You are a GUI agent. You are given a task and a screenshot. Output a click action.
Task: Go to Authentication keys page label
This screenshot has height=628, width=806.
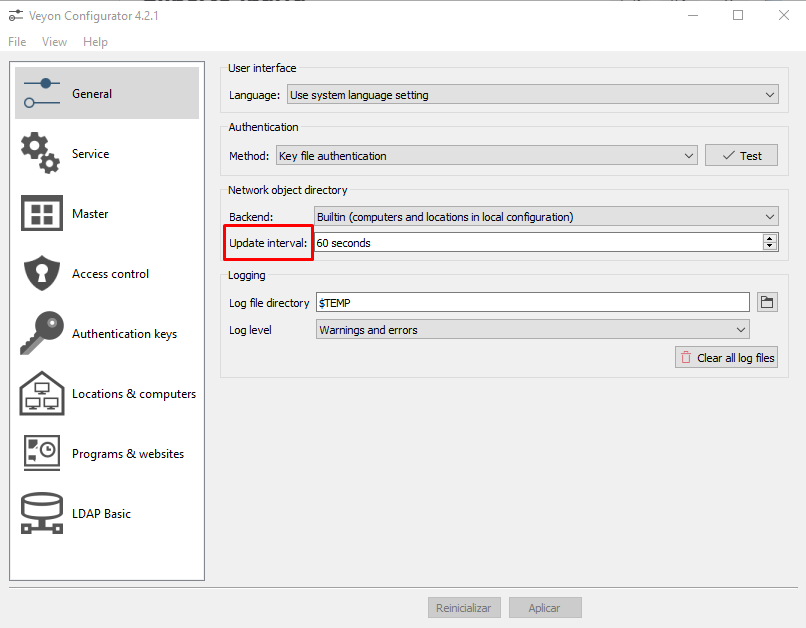[x=124, y=334]
